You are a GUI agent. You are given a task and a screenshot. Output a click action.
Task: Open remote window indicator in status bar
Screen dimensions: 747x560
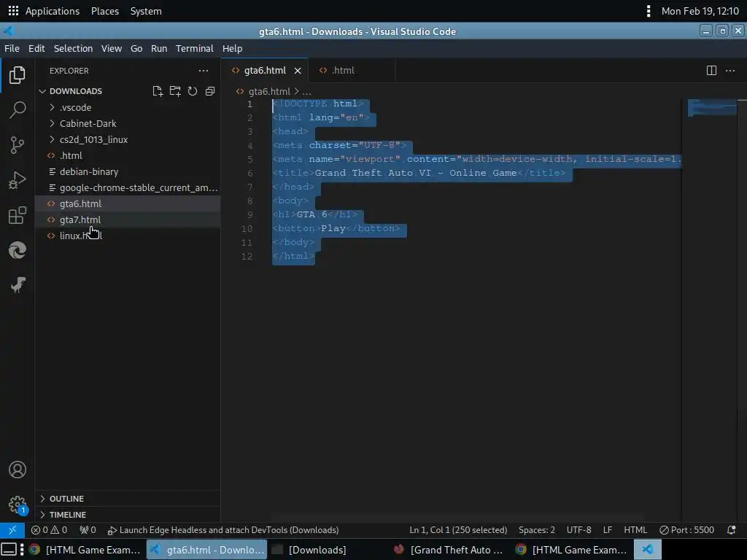point(12,530)
